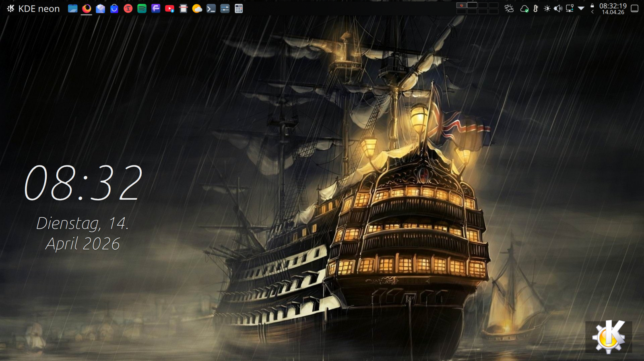Open Firefox from the panel

[87, 8]
